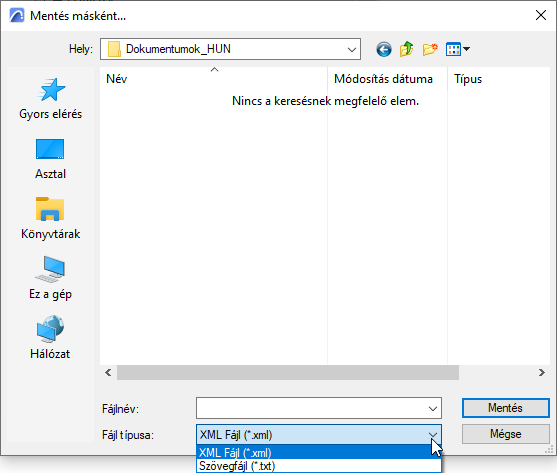Expand the Hely folder dropdown
The height and width of the screenshot is (473, 557).
(352, 49)
